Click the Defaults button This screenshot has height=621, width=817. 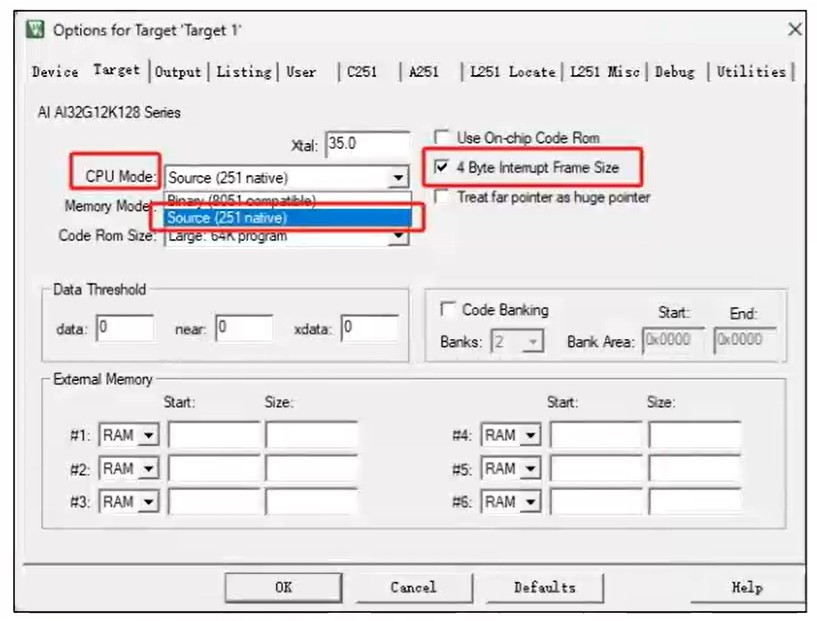click(x=544, y=587)
